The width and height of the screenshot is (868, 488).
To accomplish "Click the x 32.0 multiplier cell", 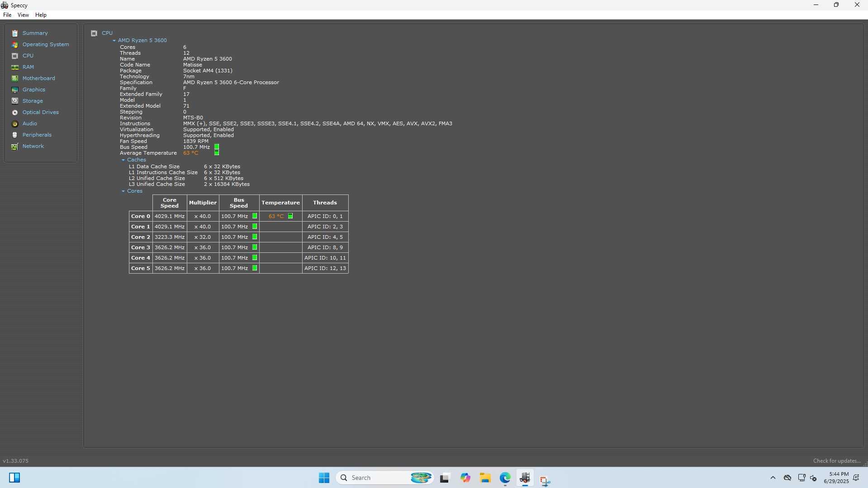I will pos(203,237).
